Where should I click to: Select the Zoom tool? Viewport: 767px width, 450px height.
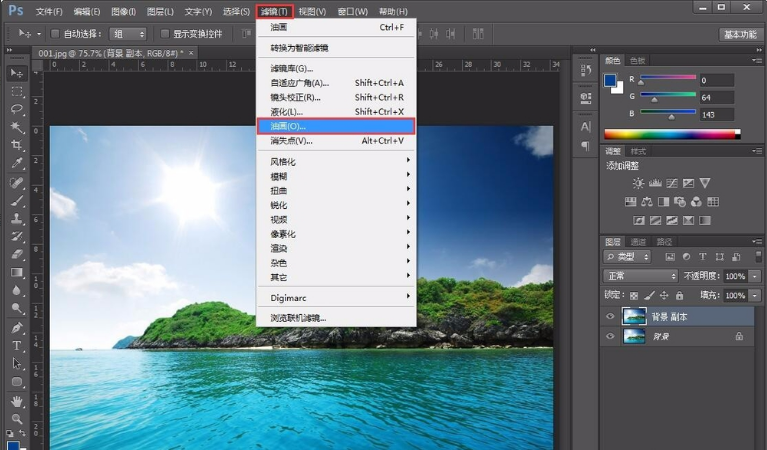17,419
